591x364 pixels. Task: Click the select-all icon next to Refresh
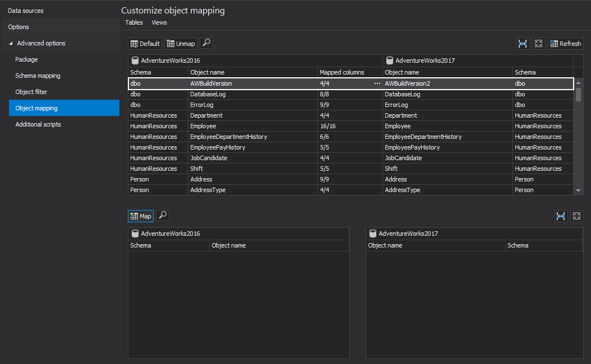(x=538, y=44)
